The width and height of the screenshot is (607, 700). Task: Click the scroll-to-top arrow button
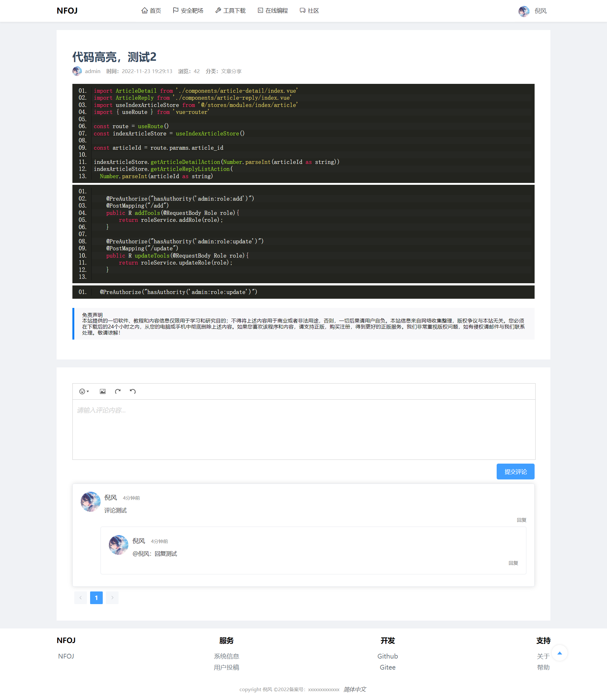coord(559,653)
